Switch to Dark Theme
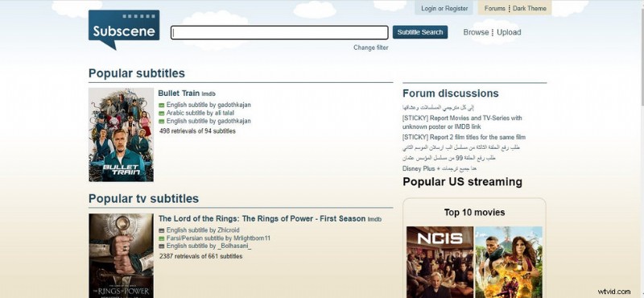Viewport: 644px width, 298px height. 530,8
